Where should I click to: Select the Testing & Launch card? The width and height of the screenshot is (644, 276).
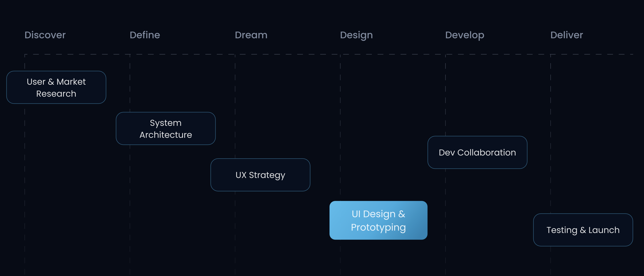(x=583, y=230)
